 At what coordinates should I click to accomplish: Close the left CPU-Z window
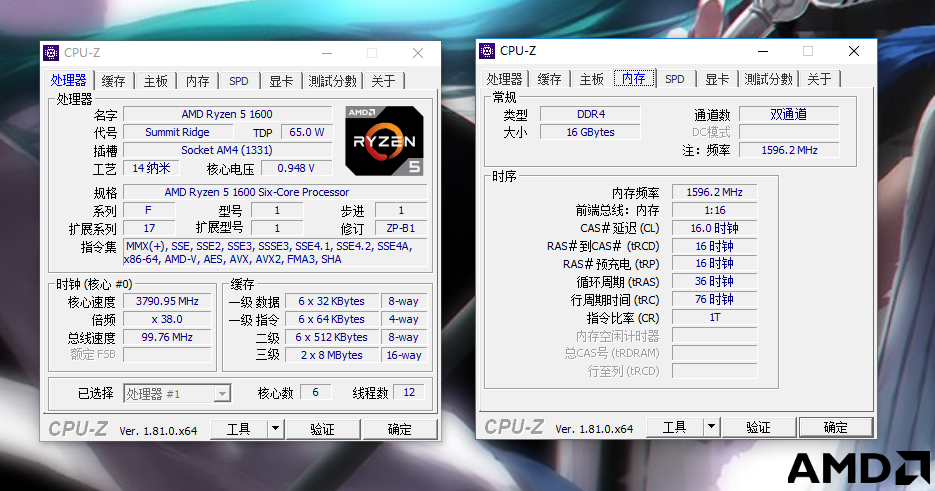click(x=418, y=53)
